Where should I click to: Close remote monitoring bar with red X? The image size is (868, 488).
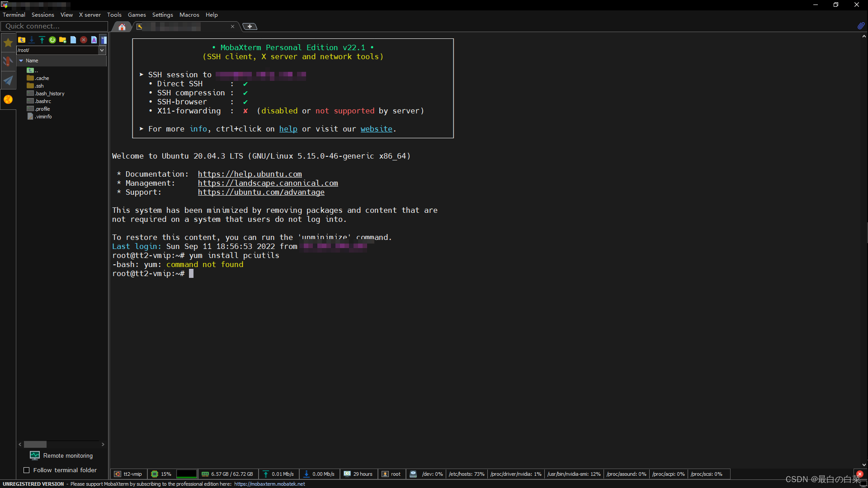click(859, 474)
